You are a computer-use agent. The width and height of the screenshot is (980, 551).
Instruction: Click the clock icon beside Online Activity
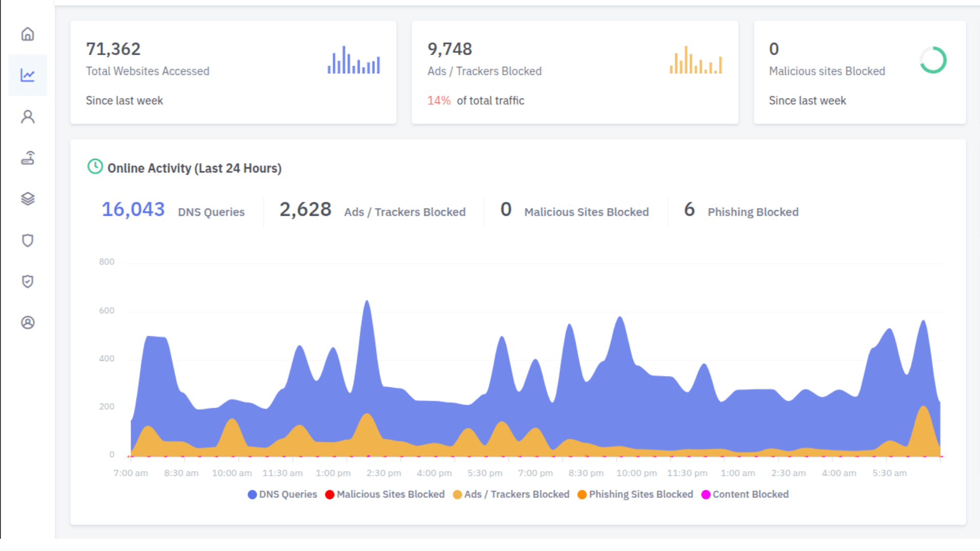coord(94,166)
